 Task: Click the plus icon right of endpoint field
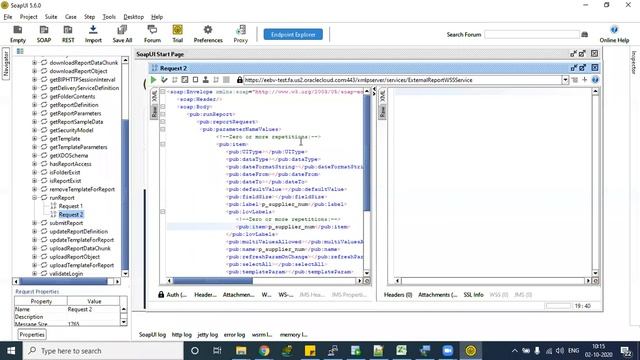tap(584, 80)
